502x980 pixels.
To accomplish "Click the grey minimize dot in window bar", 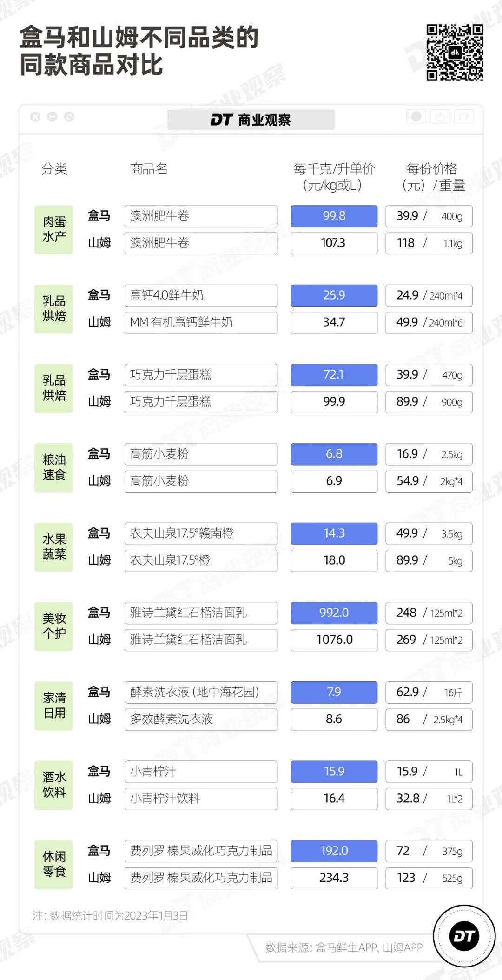I will 52,117.
